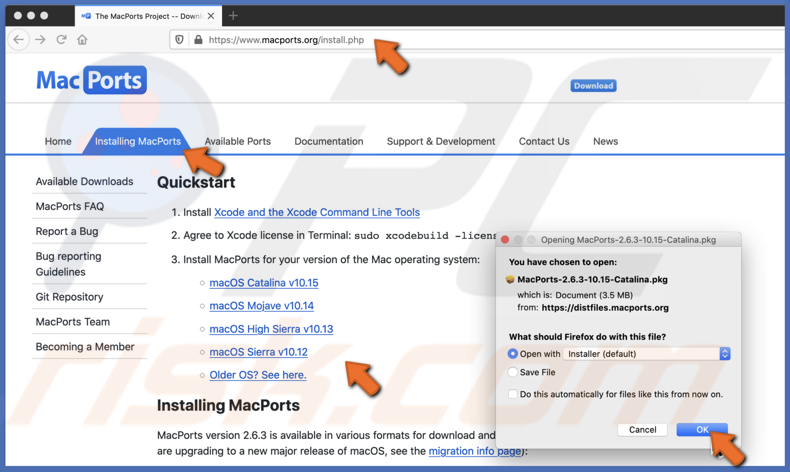790x472 pixels.
Task: Click the https://distfiles.macports.org source text
Action: pos(605,308)
